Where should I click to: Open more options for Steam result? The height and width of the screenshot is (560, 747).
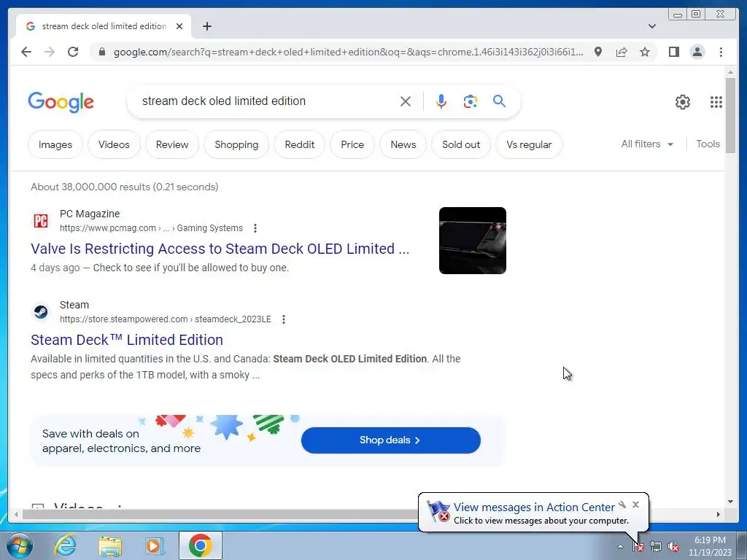[284, 319]
